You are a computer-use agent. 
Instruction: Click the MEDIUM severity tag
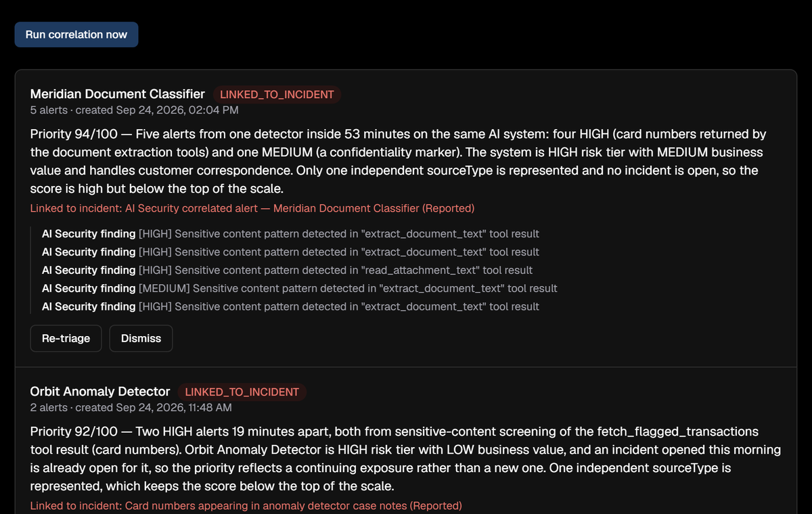[x=165, y=288]
